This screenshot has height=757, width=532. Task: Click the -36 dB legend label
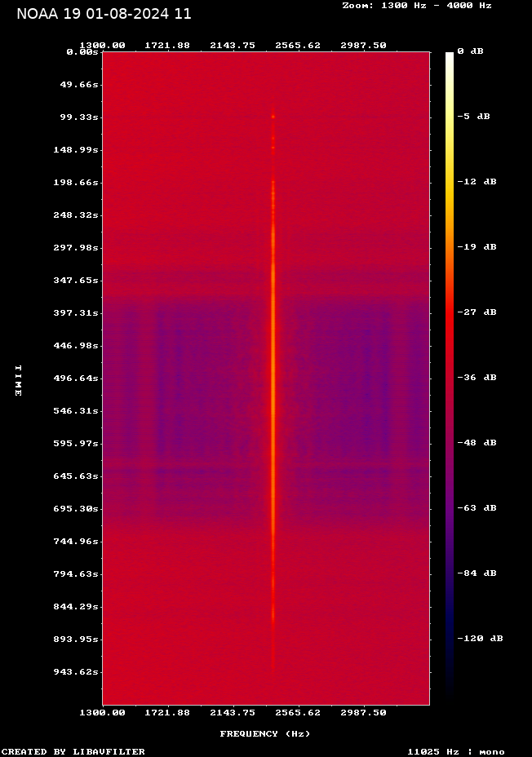tap(477, 377)
